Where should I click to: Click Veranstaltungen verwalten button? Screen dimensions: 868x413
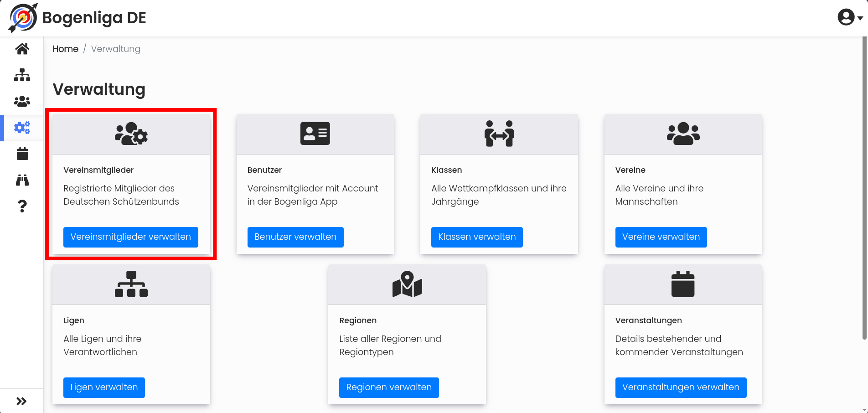click(x=681, y=387)
